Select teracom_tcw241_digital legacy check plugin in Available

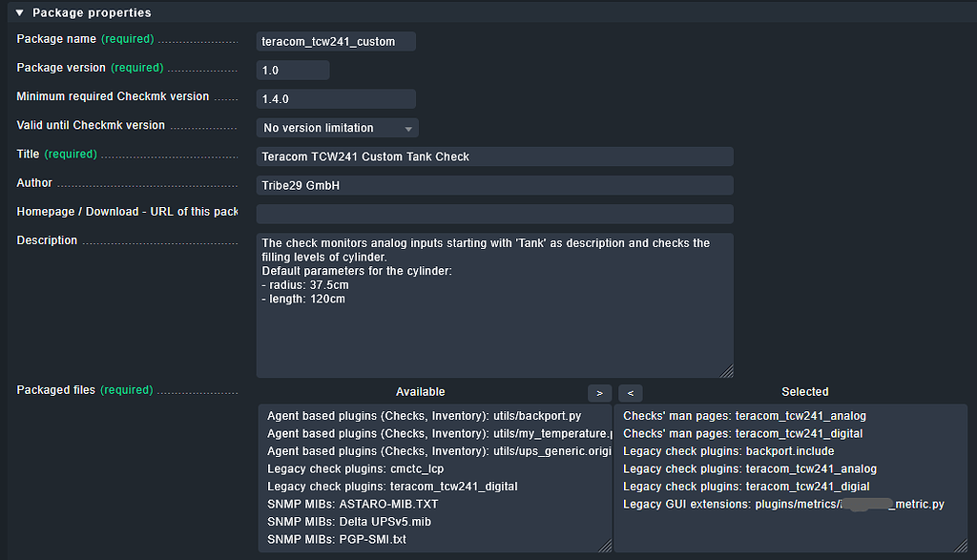[391, 486]
